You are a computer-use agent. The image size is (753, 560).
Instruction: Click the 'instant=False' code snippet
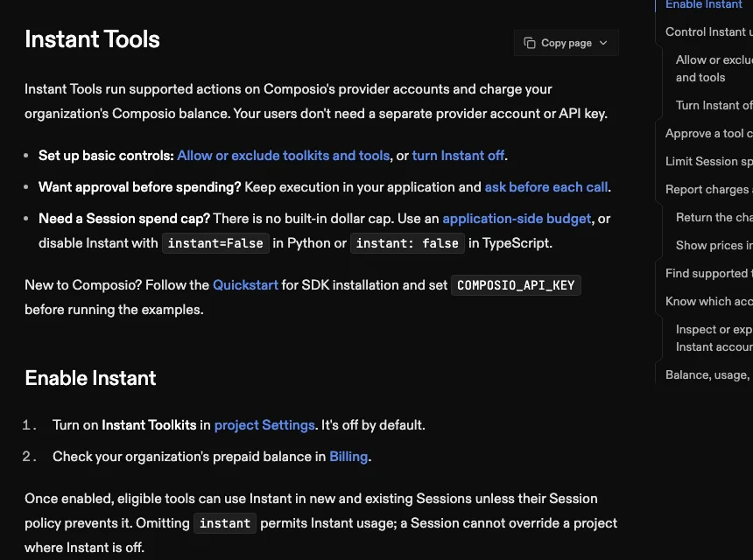point(215,243)
